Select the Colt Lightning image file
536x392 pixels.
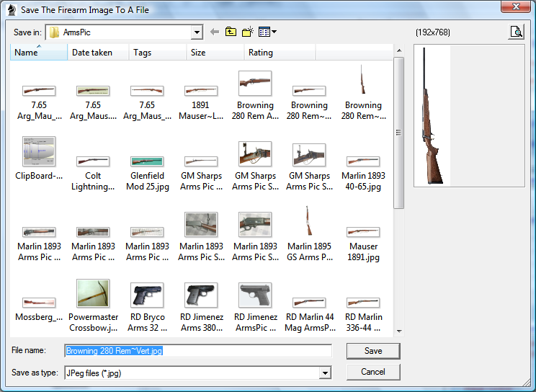click(x=93, y=173)
